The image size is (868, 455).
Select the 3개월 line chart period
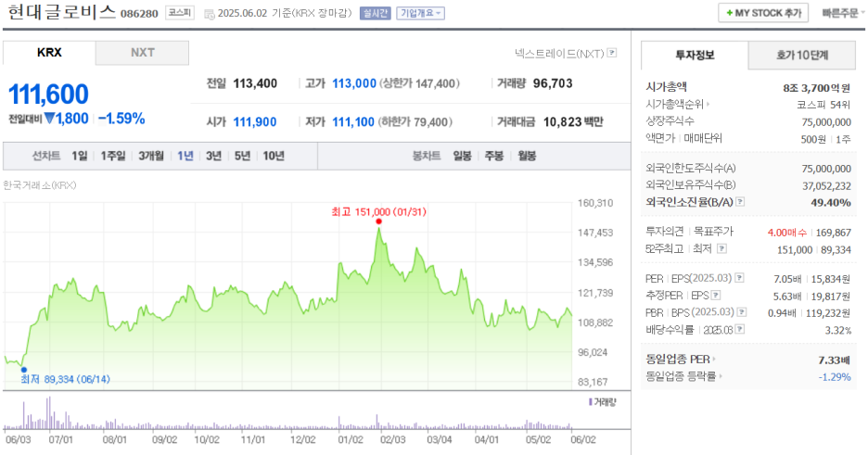click(151, 157)
